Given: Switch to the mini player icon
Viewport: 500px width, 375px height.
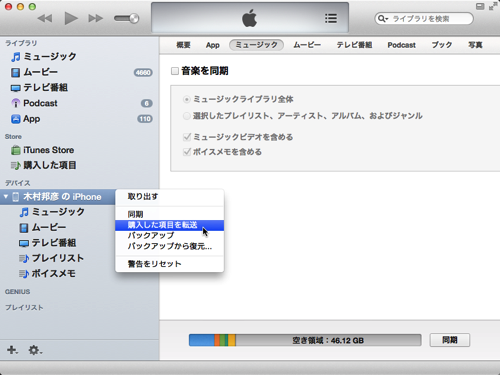Looking at the screenshot, I should pyautogui.click(x=480, y=6).
